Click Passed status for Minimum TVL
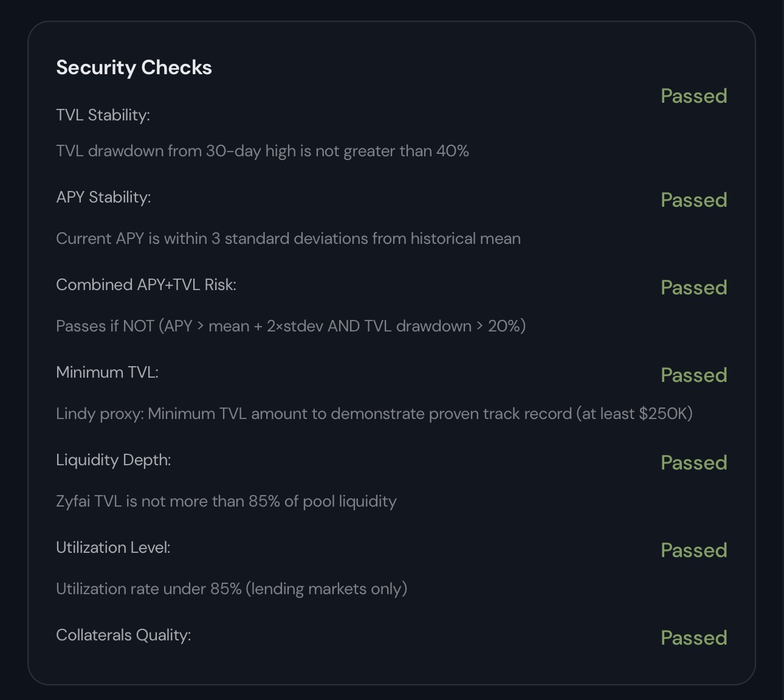The image size is (784, 700). point(693,375)
